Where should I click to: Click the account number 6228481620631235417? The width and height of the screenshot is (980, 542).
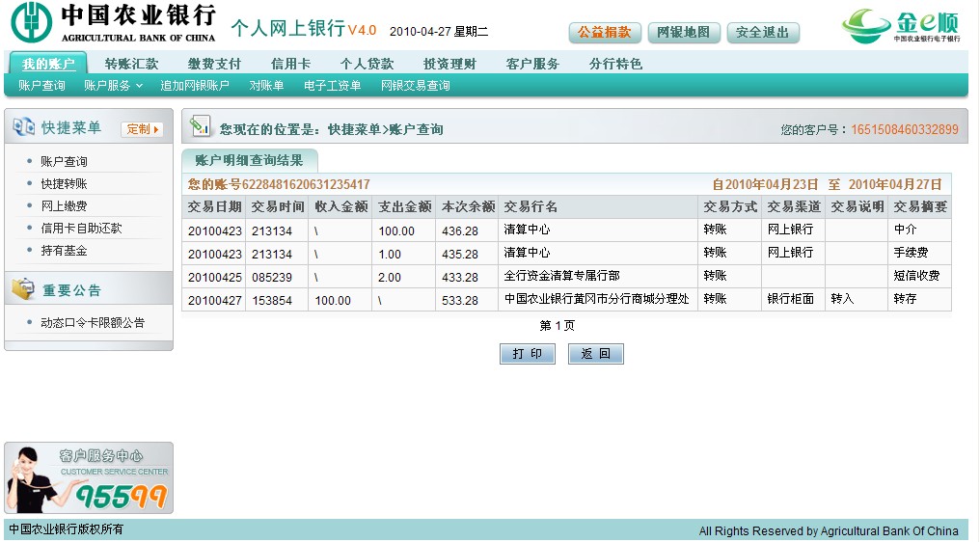(306, 184)
